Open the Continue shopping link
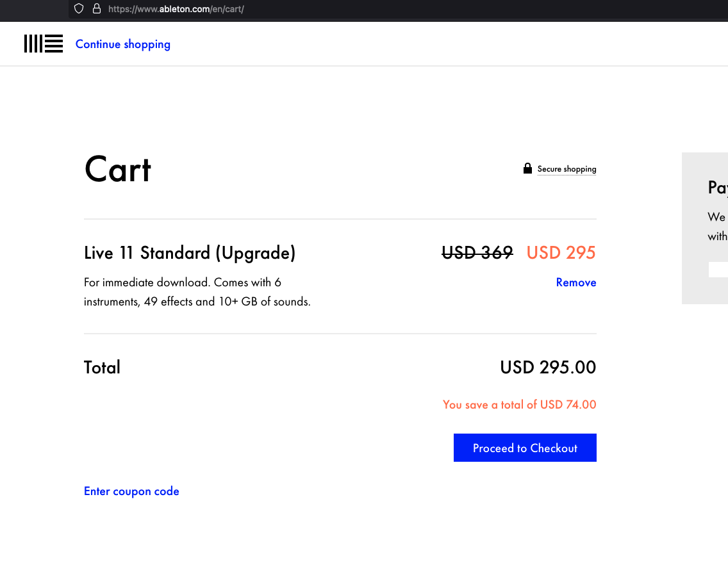Viewport: 728px width, 570px height. pyautogui.click(x=123, y=44)
